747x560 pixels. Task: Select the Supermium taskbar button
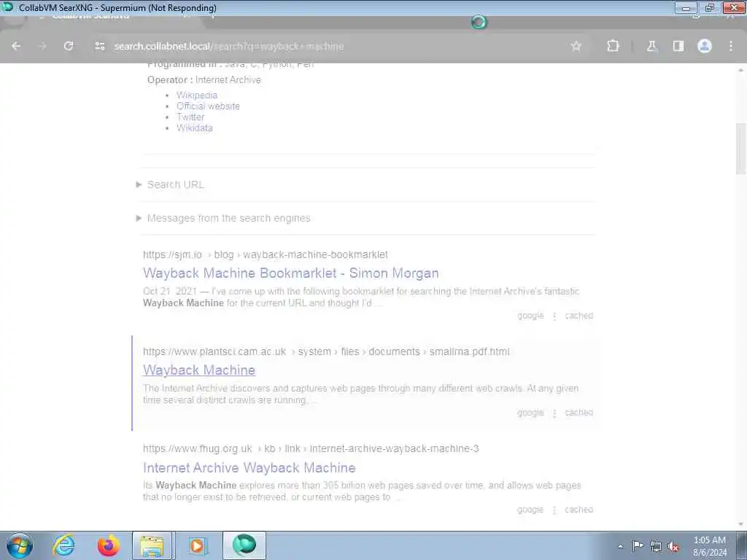(244, 545)
